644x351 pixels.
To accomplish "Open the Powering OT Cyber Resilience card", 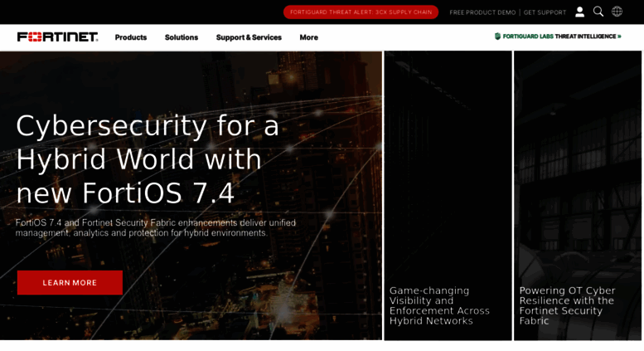I will (x=578, y=196).
